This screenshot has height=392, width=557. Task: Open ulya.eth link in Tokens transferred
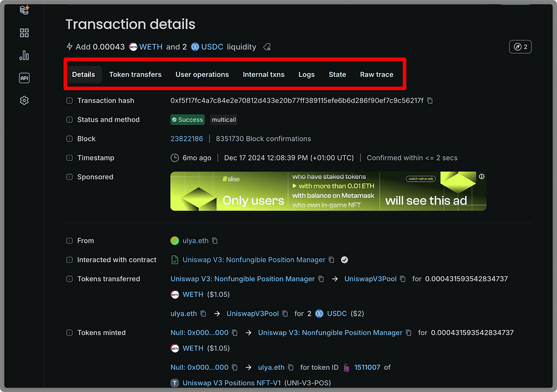coord(184,313)
